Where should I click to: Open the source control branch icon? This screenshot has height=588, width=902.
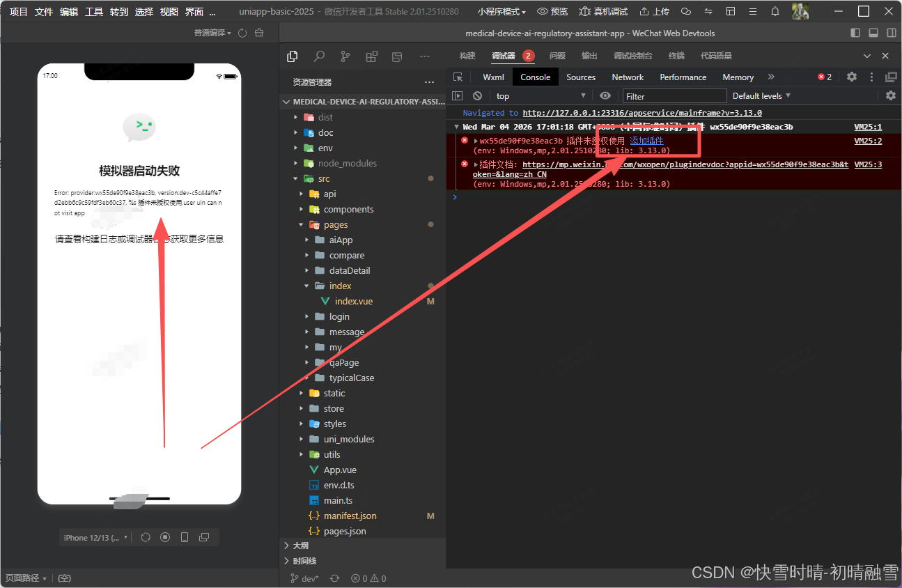[345, 56]
